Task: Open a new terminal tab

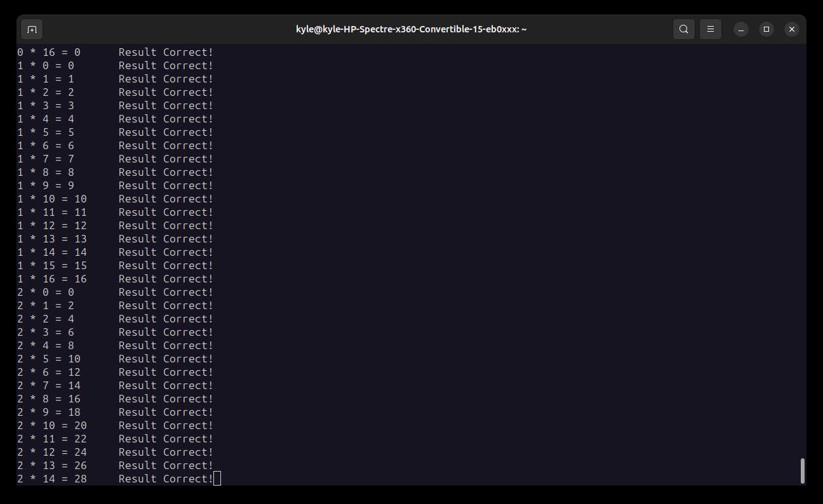Action: 32,29
